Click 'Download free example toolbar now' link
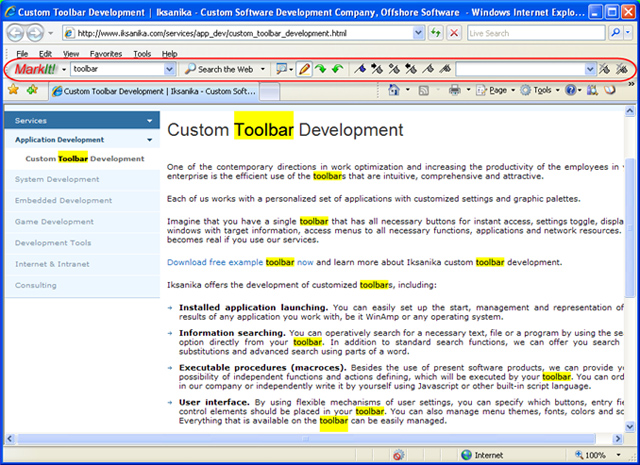 240,262
